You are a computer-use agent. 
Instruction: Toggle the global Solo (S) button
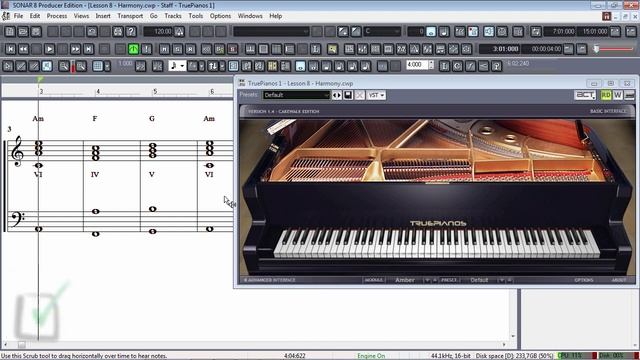coord(178,49)
